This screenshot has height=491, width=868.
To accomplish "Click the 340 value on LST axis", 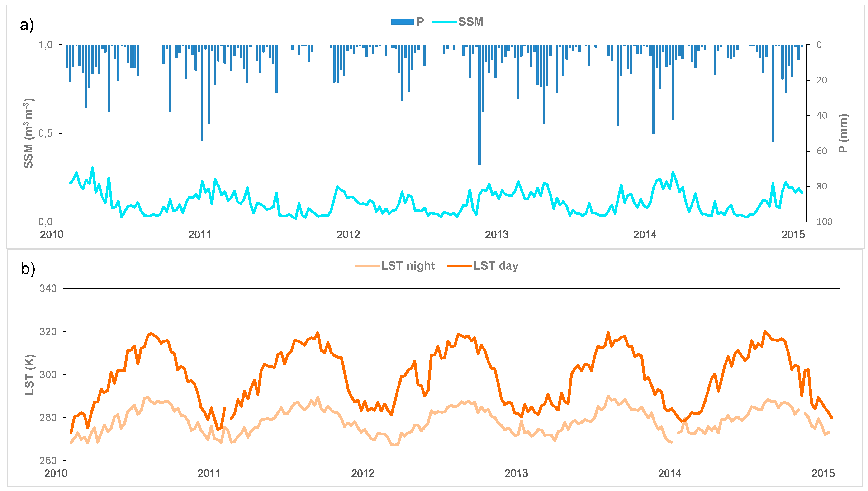I will [x=48, y=288].
